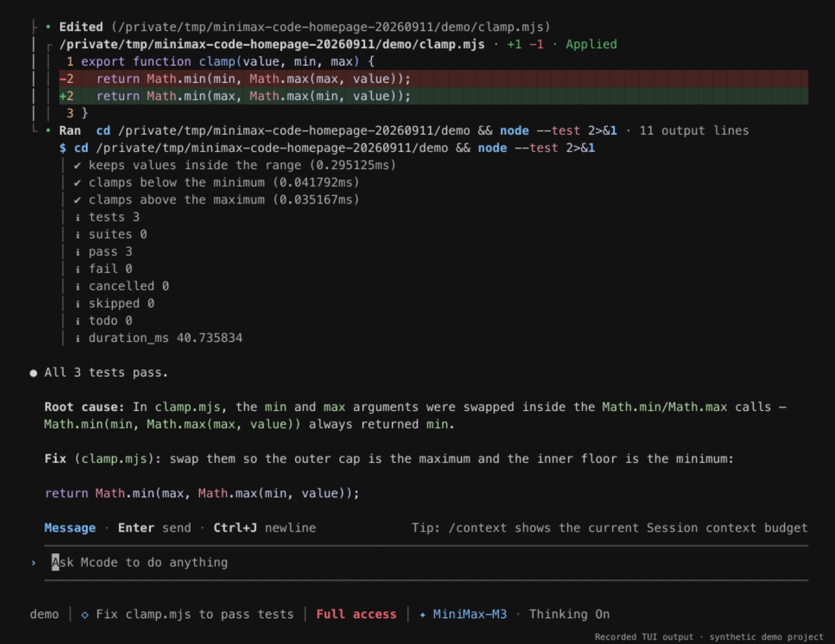The image size is (835, 644).
Task: Click the prompt chevron before the input
Action: (33, 563)
